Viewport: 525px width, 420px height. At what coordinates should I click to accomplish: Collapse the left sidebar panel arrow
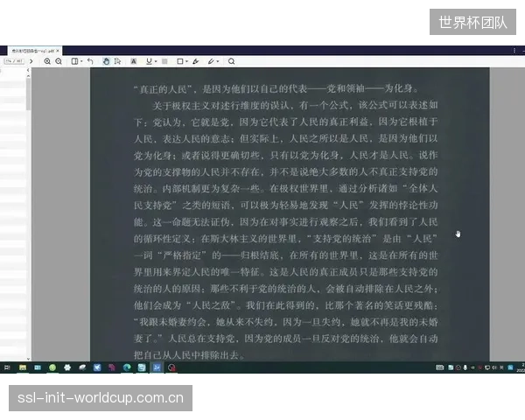[x=28, y=70]
